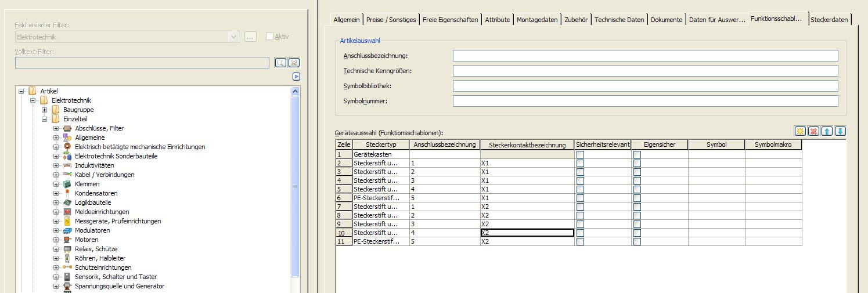Click the Symbolmakro column header
Viewport: 868px width, 293px height.
pyautogui.click(x=773, y=144)
